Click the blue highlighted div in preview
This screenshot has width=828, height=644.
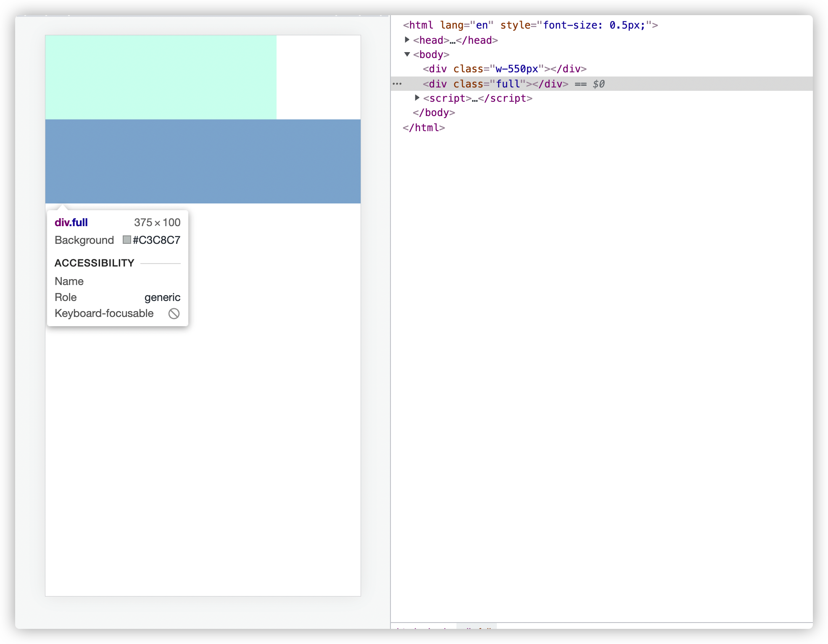coord(203,161)
